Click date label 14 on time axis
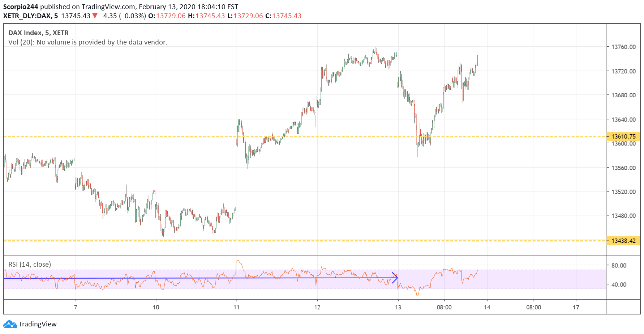Viewport: 644px width, 334px height. pyautogui.click(x=487, y=308)
